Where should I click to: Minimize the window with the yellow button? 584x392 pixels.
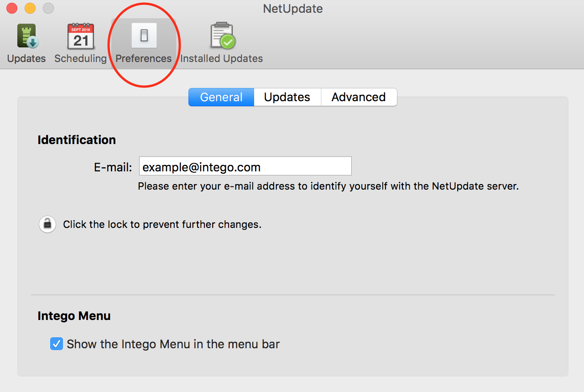[x=30, y=8]
